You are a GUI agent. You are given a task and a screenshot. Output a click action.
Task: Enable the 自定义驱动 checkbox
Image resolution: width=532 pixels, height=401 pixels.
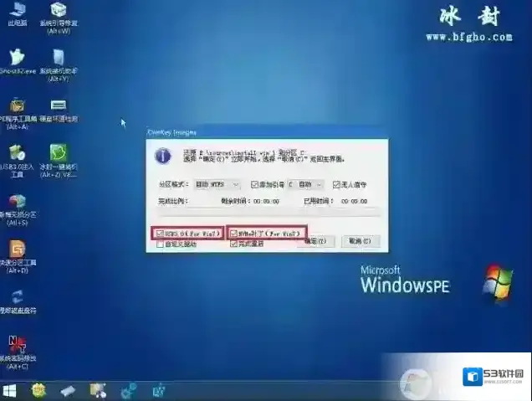pos(161,244)
